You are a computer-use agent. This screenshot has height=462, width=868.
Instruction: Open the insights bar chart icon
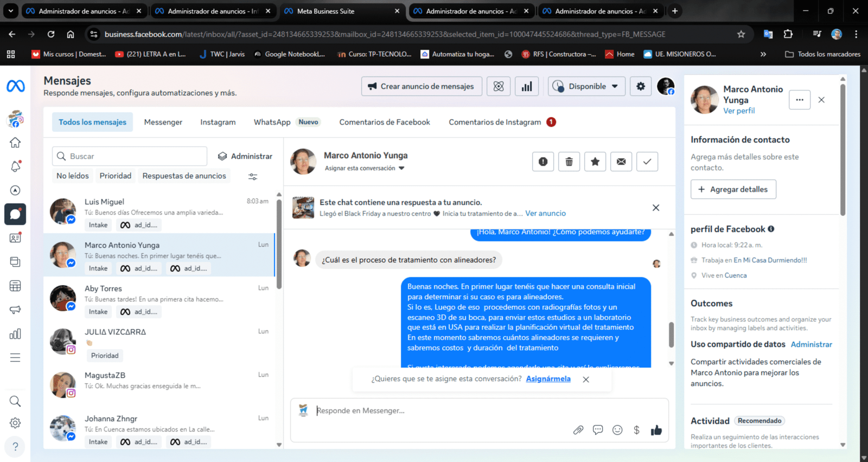coord(527,86)
